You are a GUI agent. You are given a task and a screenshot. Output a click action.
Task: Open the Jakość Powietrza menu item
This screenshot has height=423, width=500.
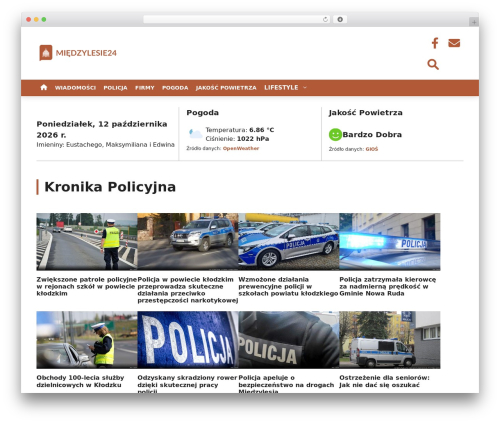(226, 88)
